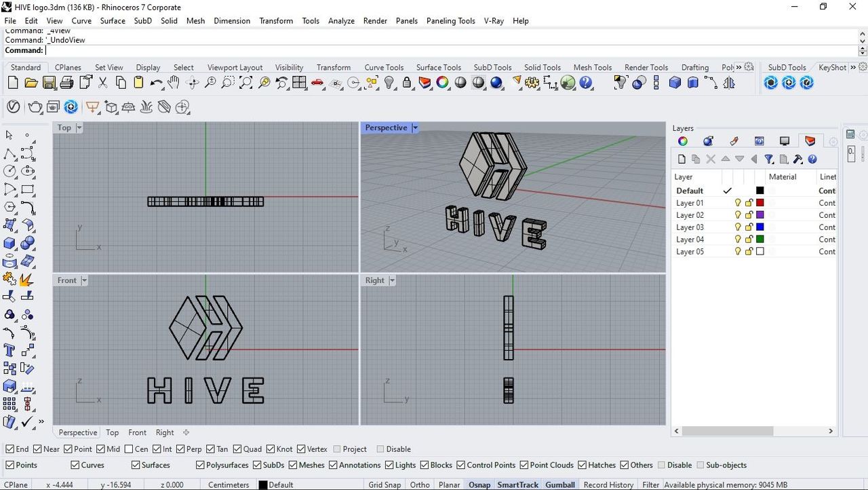Select the Front viewport tab at bottom
The image size is (868, 490).
click(137, 432)
